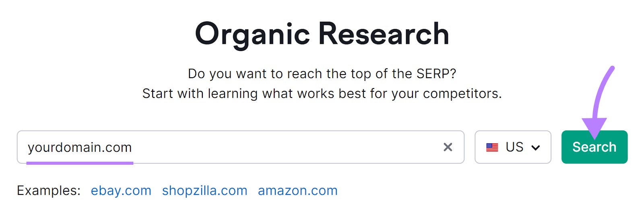Screen dimensions: 644x219
Task: Try the amazon.com example link
Action: tap(297, 190)
